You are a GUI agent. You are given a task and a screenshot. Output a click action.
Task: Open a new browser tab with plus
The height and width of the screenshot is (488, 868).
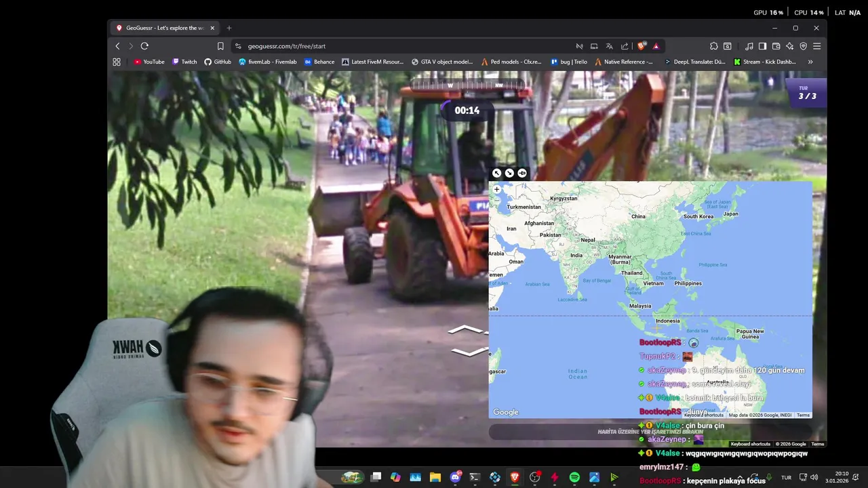[x=229, y=28]
